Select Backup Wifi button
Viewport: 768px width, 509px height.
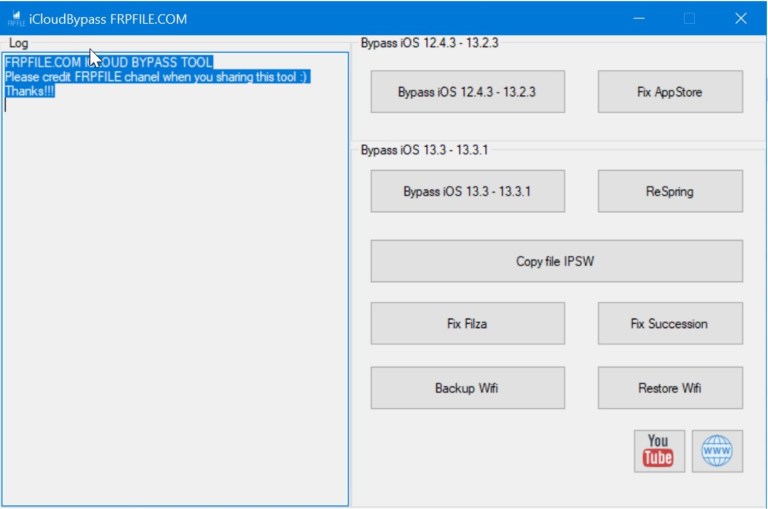tap(467, 388)
